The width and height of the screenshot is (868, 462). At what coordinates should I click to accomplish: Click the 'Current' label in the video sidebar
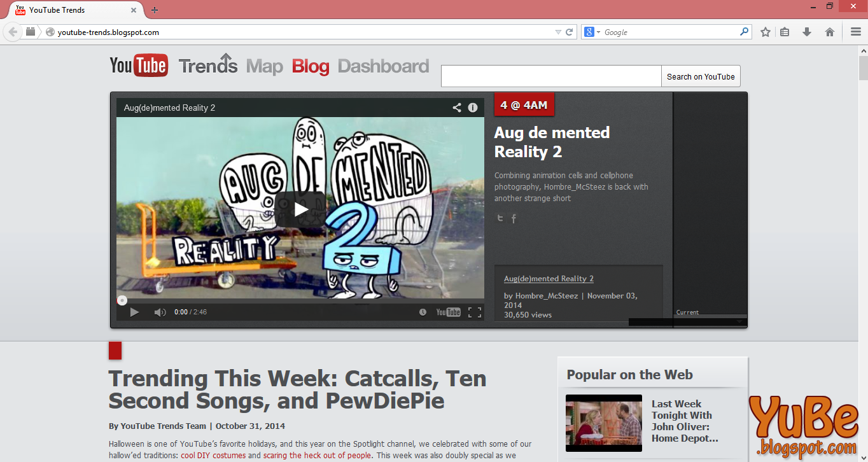687,312
